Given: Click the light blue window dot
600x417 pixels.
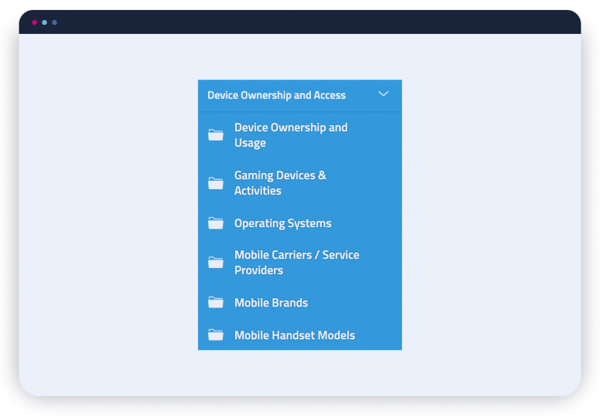Looking at the screenshot, I should [x=44, y=23].
